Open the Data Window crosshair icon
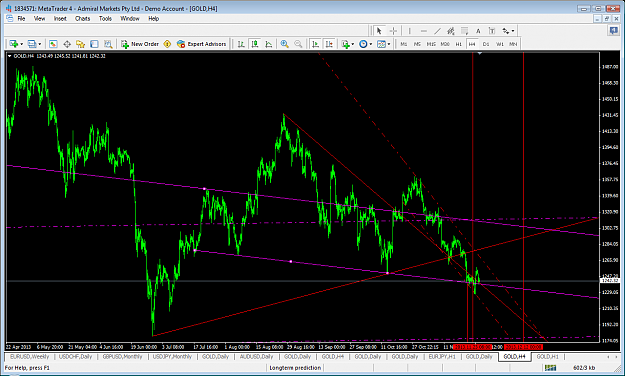Viewport: 625px width, 376px height. point(67,44)
